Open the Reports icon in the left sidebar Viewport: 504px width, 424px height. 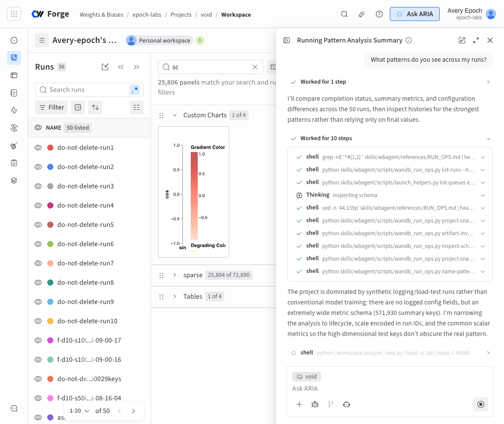tap(14, 93)
